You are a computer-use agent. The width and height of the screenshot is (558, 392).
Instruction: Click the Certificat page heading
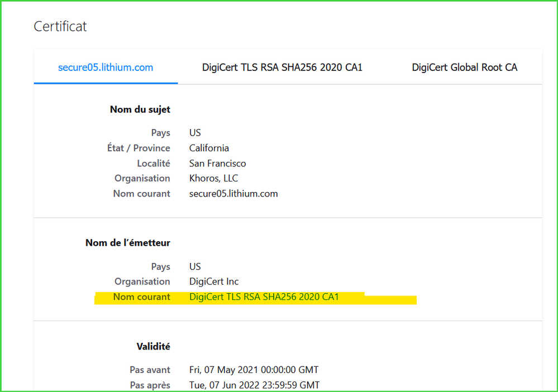point(60,26)
